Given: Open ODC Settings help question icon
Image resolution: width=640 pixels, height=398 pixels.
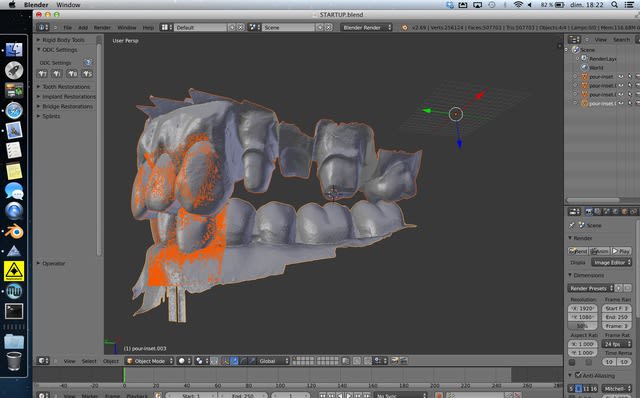Looking at the screenshot, I should [87, 62].
